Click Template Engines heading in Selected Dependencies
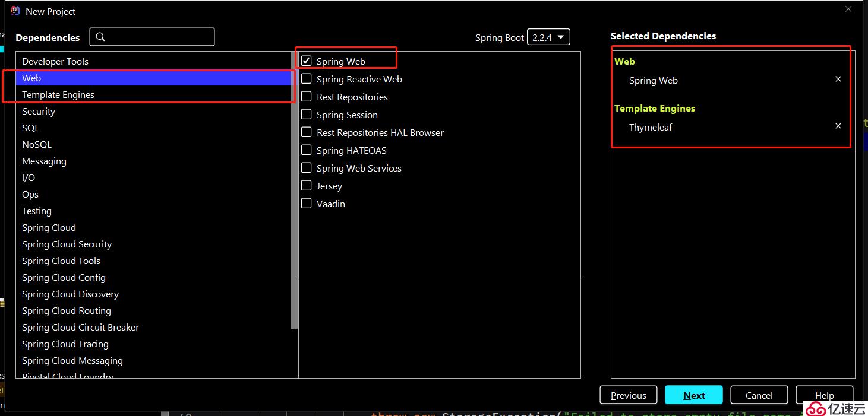This screenshot has width=868, height=416. (x=655, y=108)
